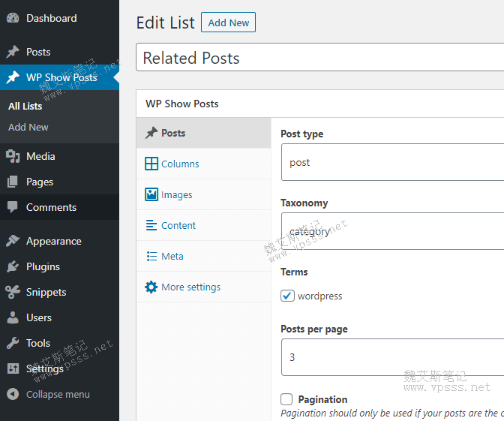
Task: Click the pin icon in Posts tab
Action: [151, 133]
